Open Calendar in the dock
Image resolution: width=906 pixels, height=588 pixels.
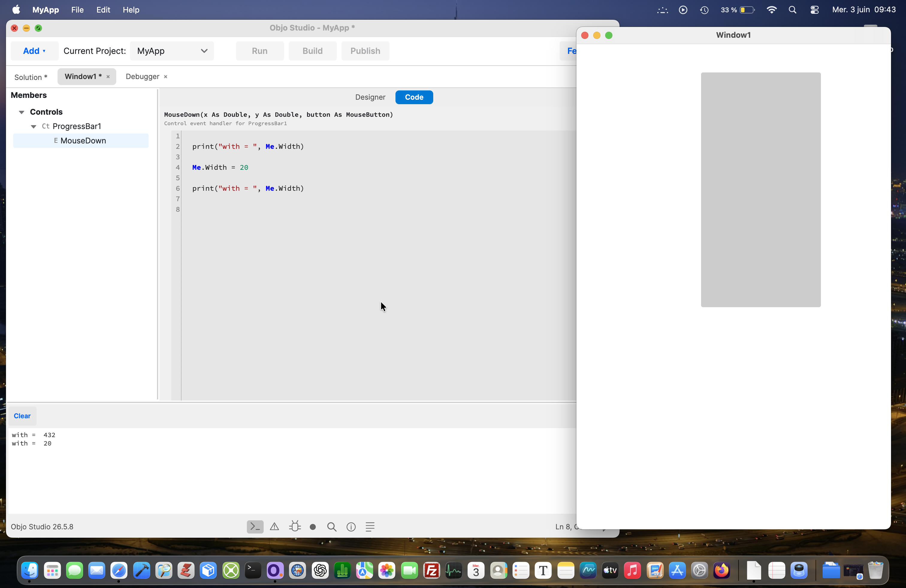click(x=476, y=570)
